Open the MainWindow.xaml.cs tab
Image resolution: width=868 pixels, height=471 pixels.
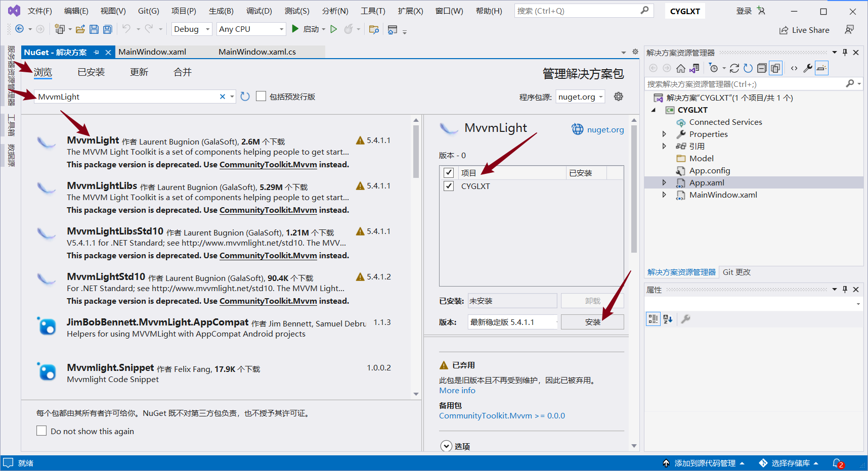point(257,52)
